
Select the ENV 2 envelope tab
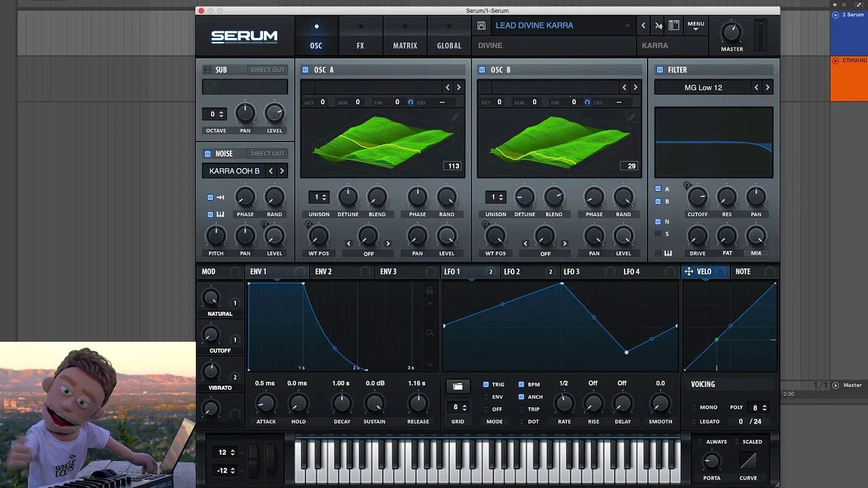click(323, 272)
